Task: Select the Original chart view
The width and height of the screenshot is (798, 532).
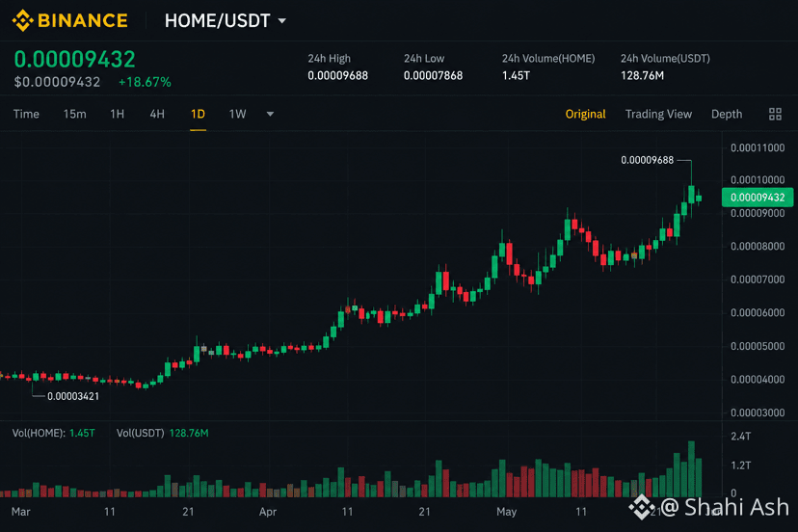Action: [585, 114]
